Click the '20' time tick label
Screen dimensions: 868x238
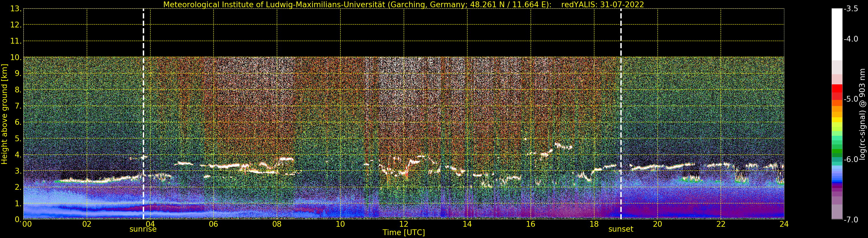tap(657, 224)
